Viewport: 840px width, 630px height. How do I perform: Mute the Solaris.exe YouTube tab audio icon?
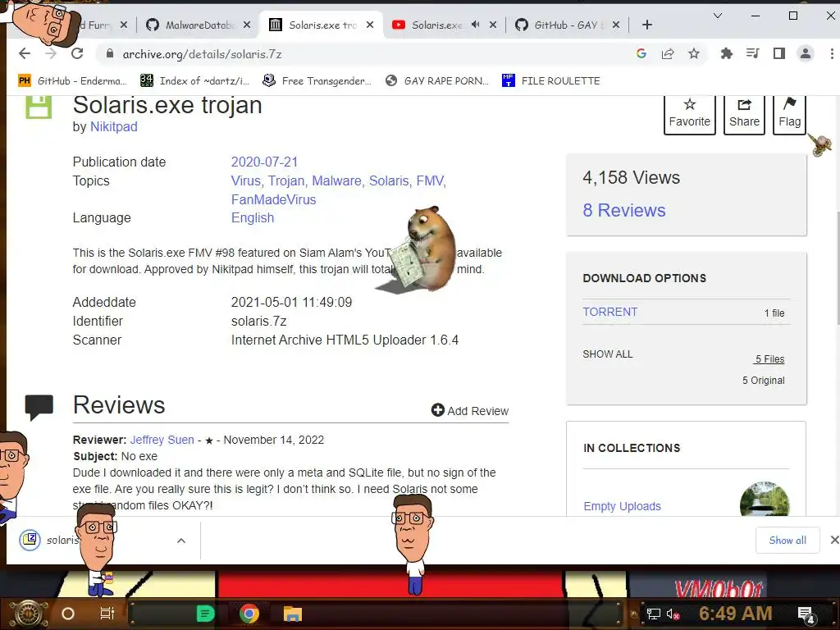475,25
